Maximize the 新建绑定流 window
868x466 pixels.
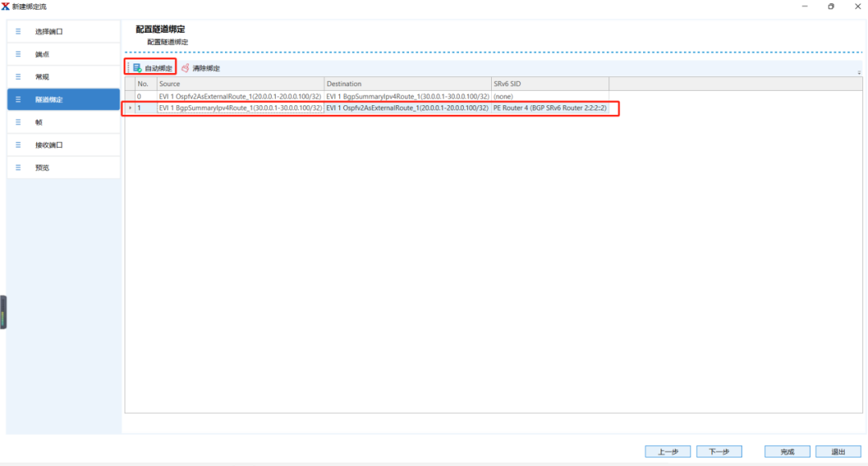click(x=831, y=6)
